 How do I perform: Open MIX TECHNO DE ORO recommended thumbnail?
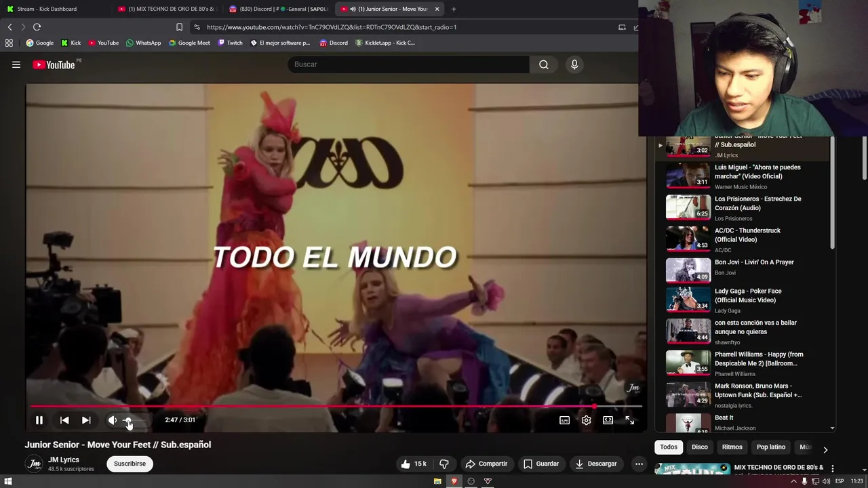coord(692,469)
